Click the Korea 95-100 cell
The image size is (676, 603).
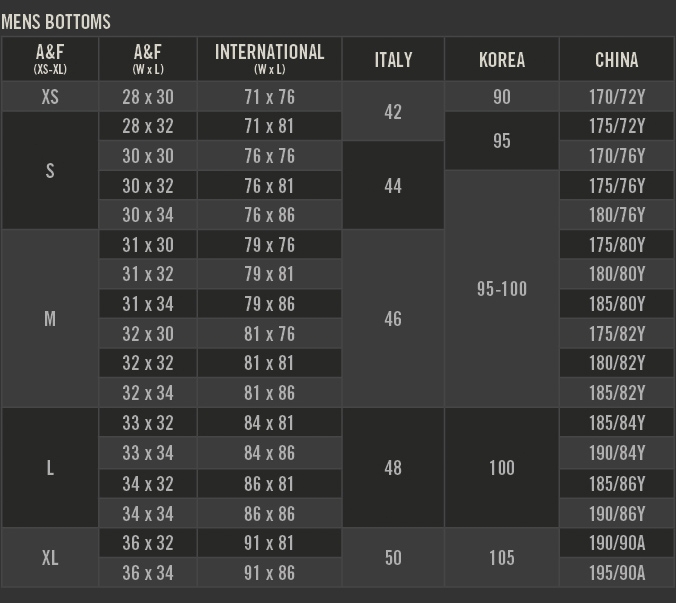pos(501,289)
